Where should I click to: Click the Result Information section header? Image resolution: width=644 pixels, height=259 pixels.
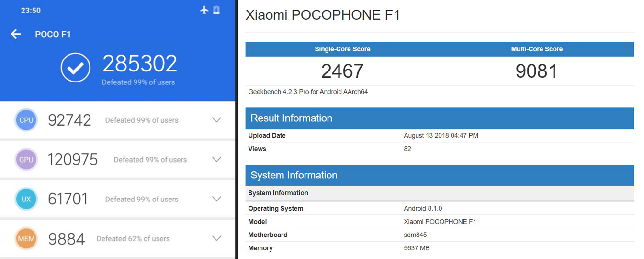click(440, 118)
